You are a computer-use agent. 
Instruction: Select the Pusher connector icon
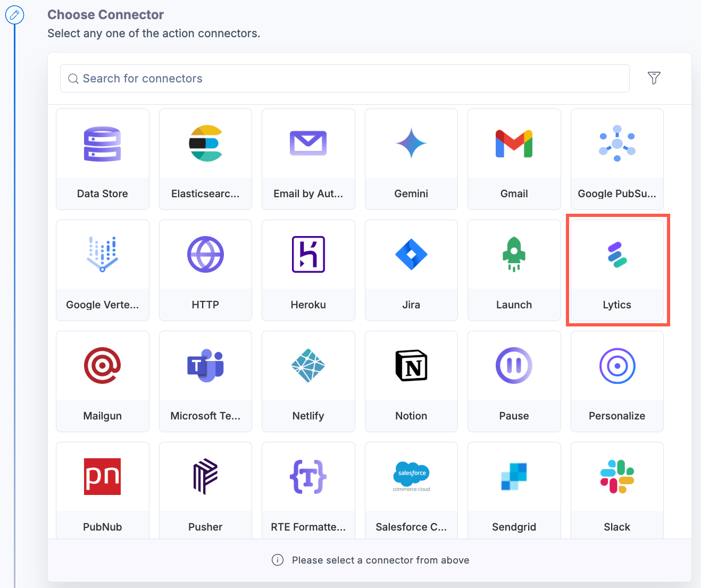coord(205,477)
